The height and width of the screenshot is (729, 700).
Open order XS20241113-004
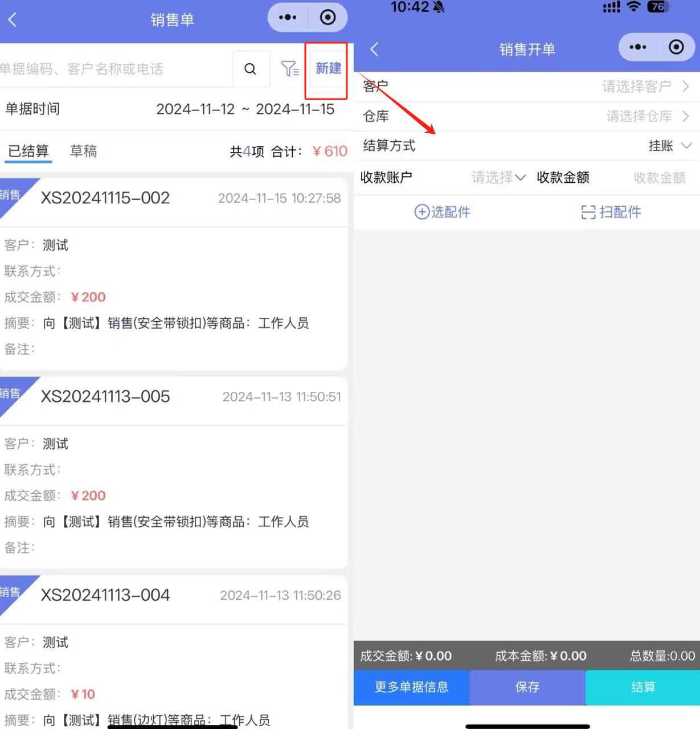coord(105,595)
